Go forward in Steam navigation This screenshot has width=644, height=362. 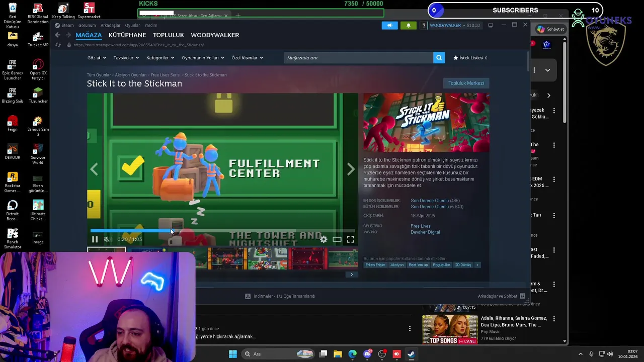coord(68,35)
